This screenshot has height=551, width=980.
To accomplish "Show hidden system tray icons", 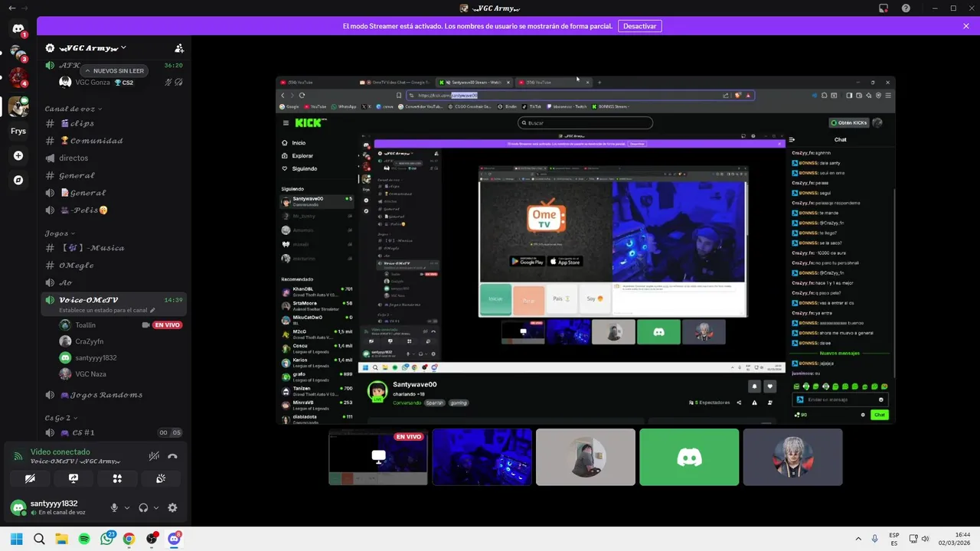I will click(857, 539).
